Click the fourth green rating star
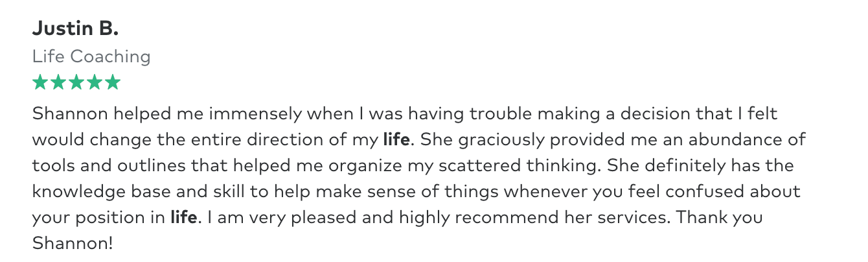This screenshot has height=262, width=868. 95,82
